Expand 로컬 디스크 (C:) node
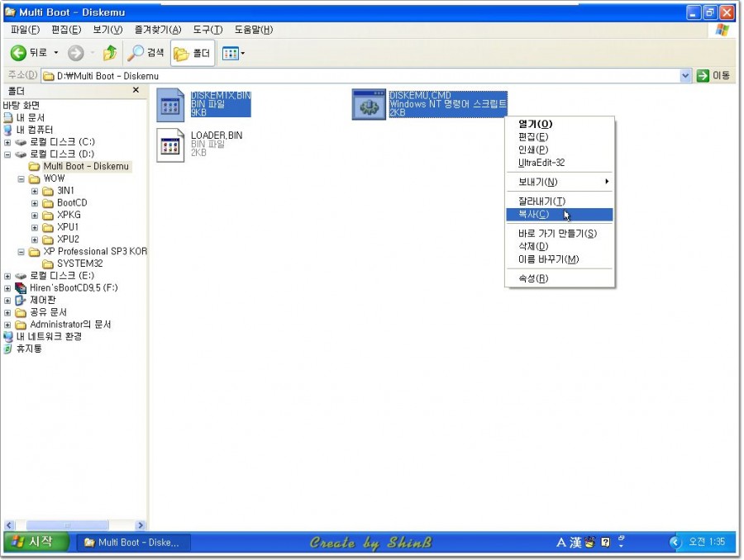Screen dimensions: 744x560 (x=7, y=142)
